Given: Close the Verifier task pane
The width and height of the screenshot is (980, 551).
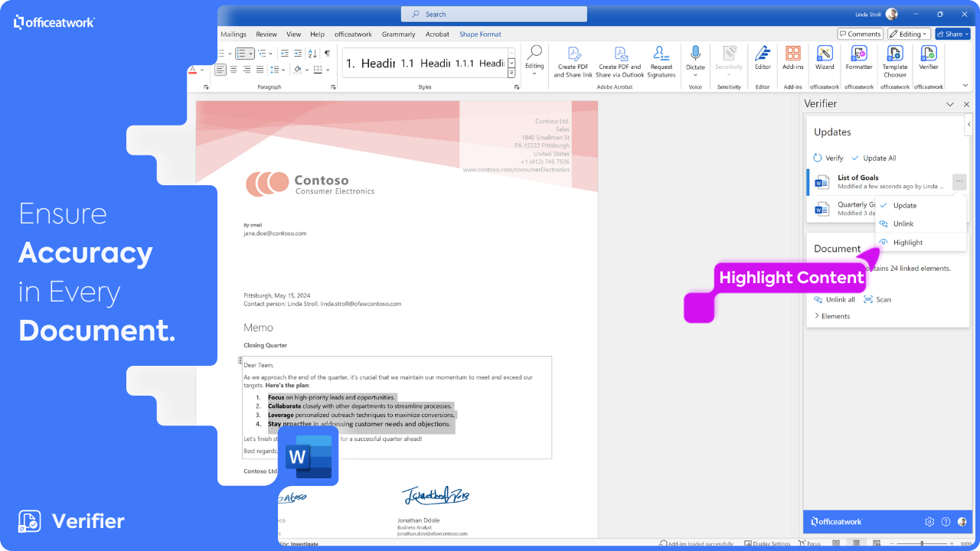Looking at the screenshot, I should 966,104.
